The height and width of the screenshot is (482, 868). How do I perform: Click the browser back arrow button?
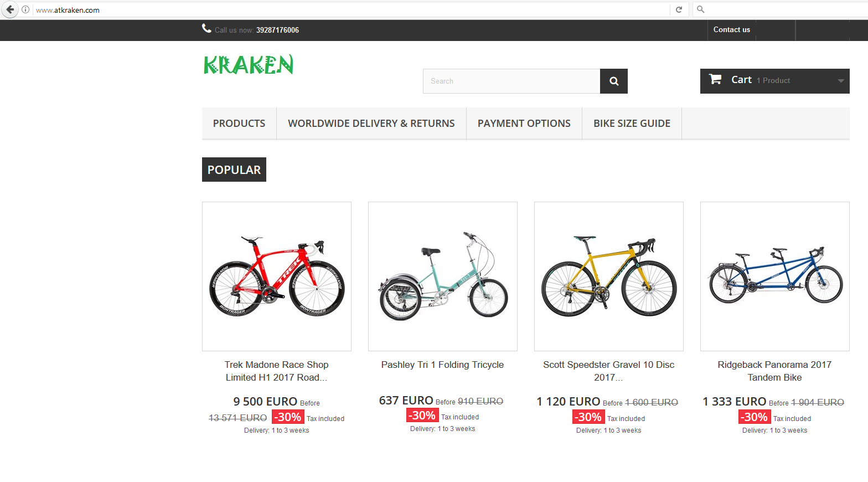tap(10, 9)
